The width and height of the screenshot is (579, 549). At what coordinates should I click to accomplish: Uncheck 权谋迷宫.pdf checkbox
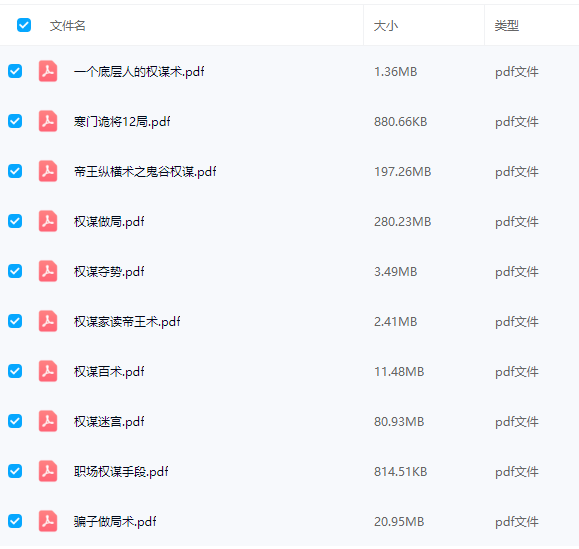[x=15, y=421]
